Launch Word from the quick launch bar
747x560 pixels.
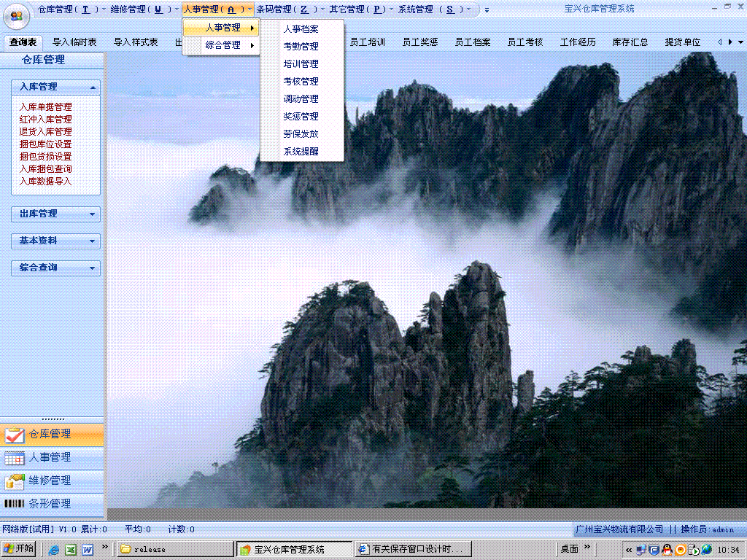point(88,550)
